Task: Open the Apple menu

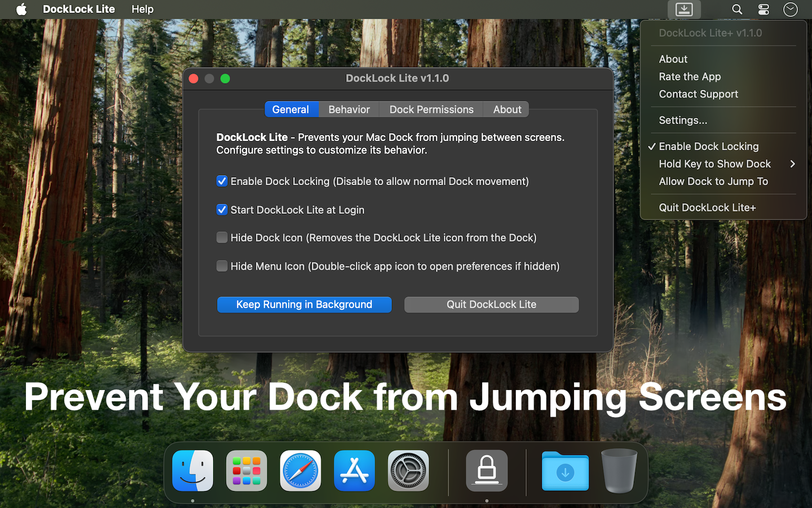Action: click(x=21, y=9)
